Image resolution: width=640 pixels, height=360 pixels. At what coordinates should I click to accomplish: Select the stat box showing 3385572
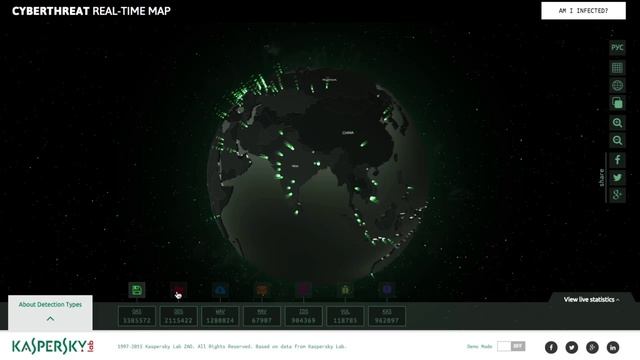[x=137, y=316]
